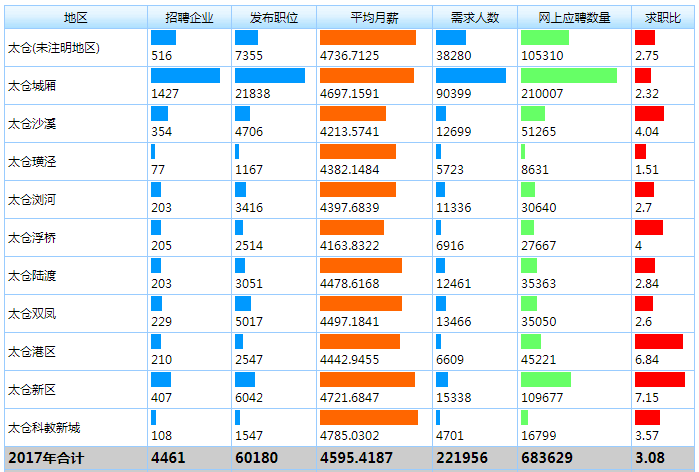Screen dimensions: 699x472
Task: Click the red 求职比 bar for 太仓新区
Action: tap(659, 380)
